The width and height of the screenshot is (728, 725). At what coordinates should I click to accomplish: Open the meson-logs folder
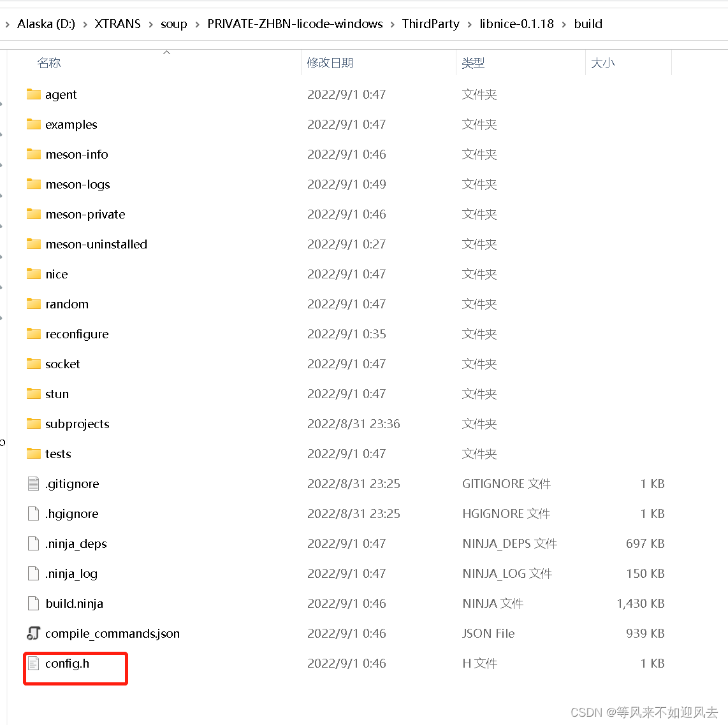coord(78,184)
